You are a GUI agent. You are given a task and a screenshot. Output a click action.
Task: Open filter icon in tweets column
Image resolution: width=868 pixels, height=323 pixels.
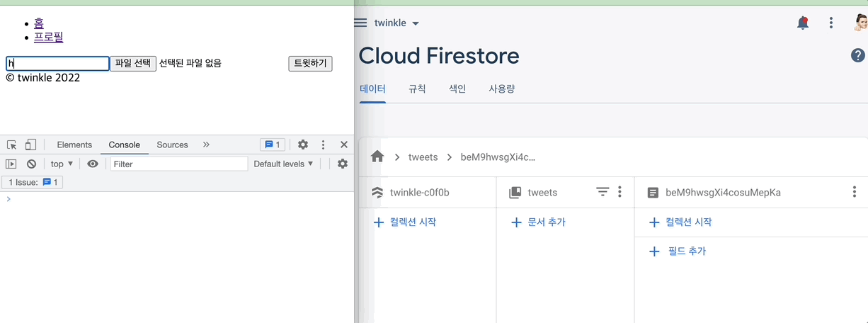pos(603,192)
